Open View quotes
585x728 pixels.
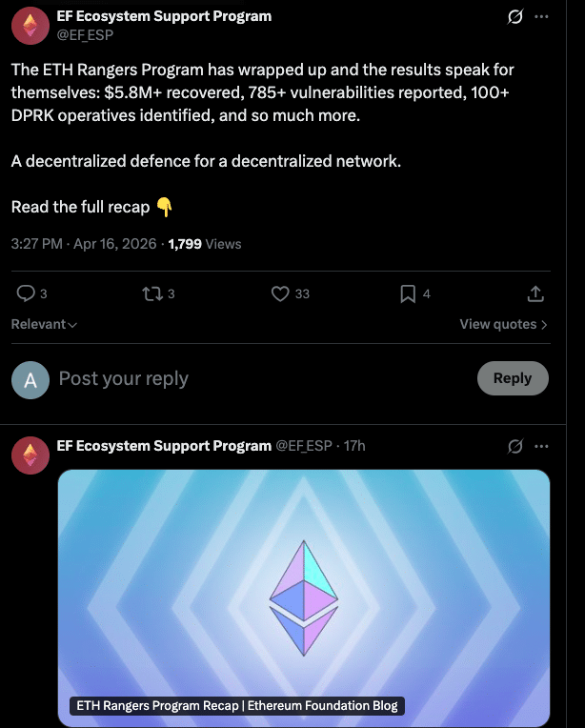coord(503,324)
